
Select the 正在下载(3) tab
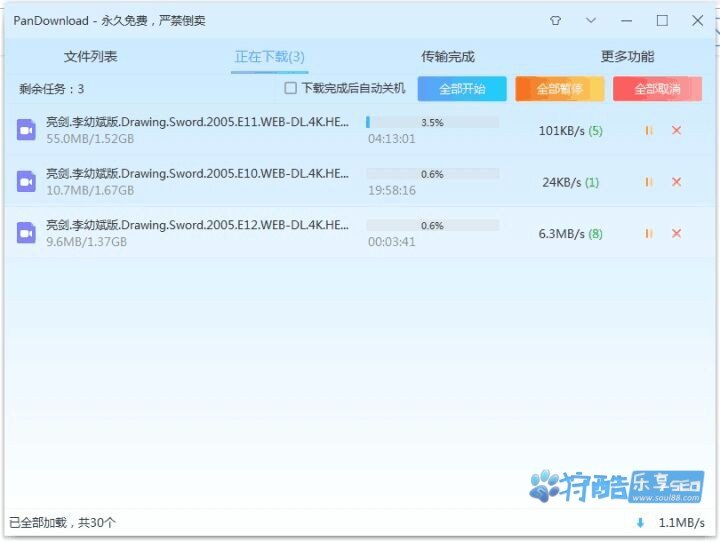point(270,56)
